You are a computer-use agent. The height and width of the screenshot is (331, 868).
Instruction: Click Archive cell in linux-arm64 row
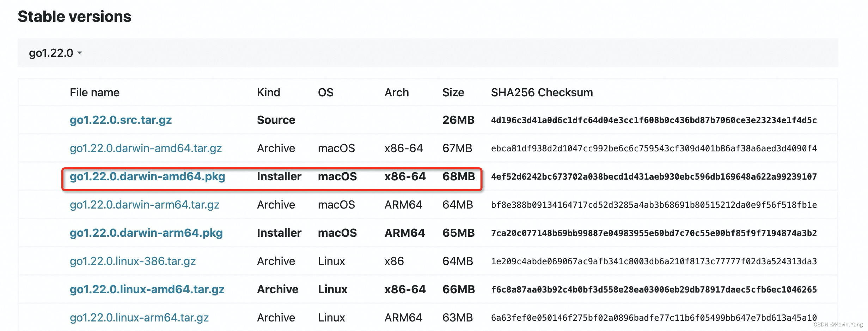click(276, 318)
